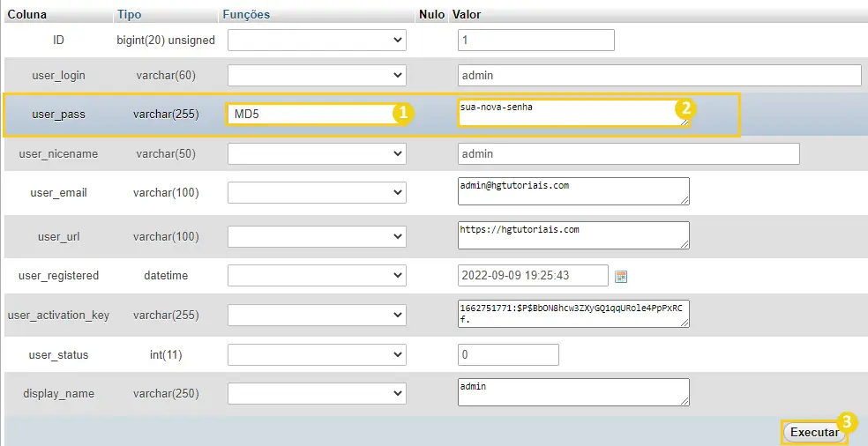This screenshot has height=446, width=868.
Task: Open the function dropdown for user_registered row
Action: (317, 276)
